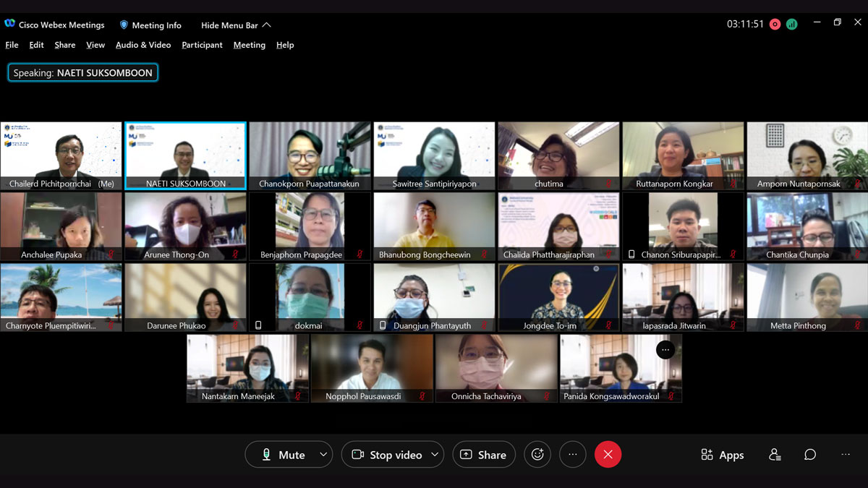Open the green connection status icon
Image resolution: width=868 pixels, height=488 pixels.
coord(791,24)
